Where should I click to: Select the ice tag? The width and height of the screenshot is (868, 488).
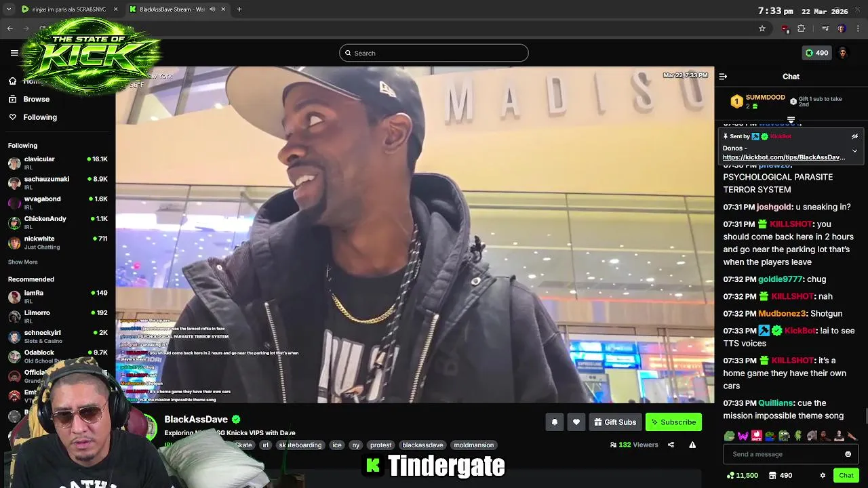tap(337, 445)
